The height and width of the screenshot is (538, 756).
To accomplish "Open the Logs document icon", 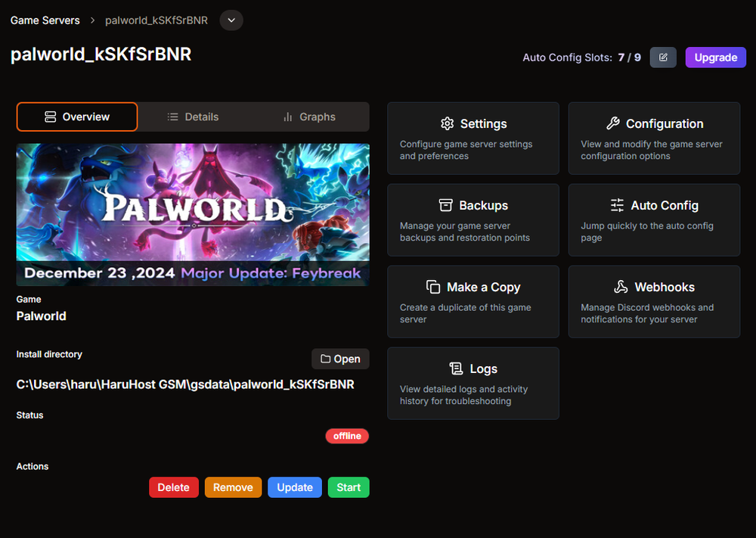I will 455,369.
